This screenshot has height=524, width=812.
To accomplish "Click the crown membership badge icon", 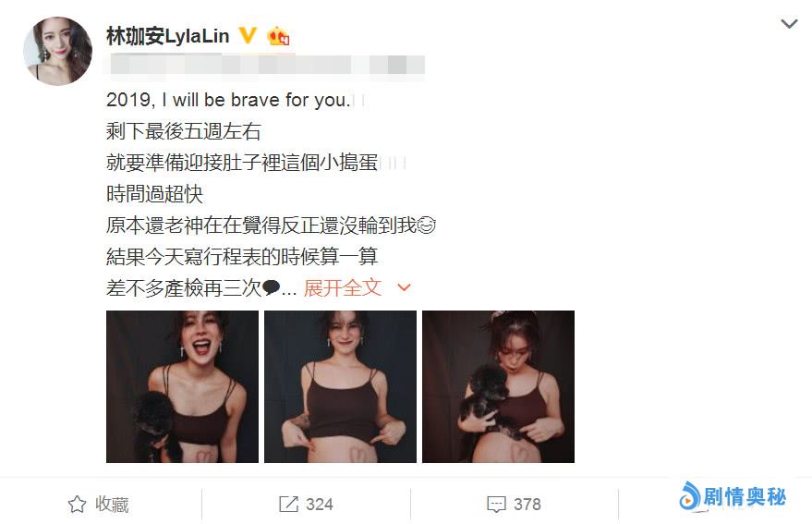I will (278, 36).
